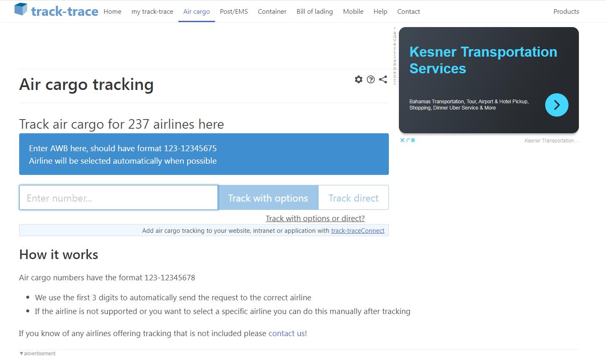Click the ad's blue arrow button
This screenshot has height=364, width=606.
coord(556,105)
